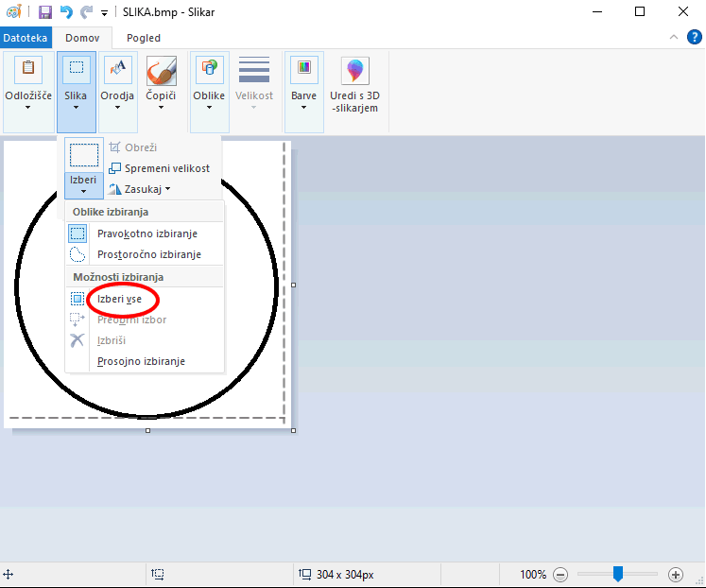Click the Undo arrow in quick access toolbar
This screenshot has height=588, width=706.
(x=65, y=12)
